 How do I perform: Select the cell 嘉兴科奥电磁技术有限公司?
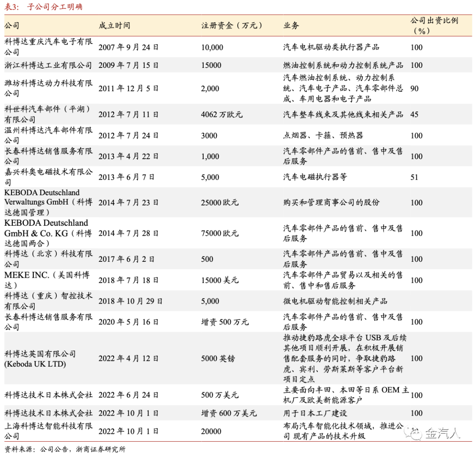coord(48,177)
